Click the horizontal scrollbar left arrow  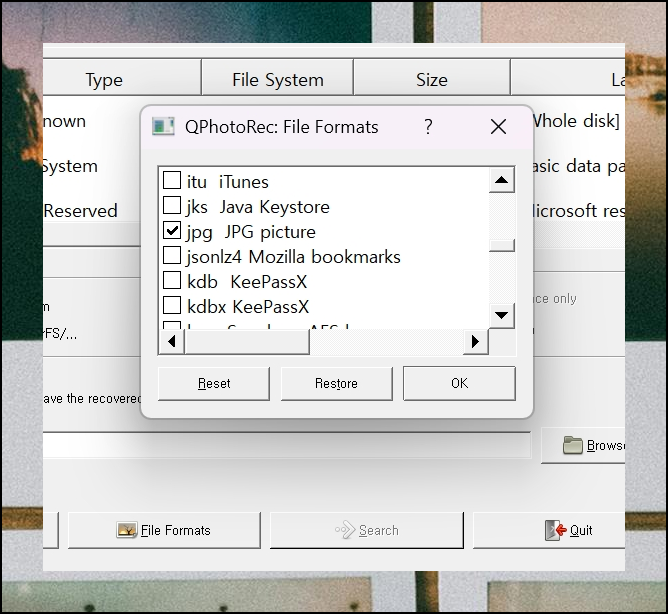[x=171, y=342]
